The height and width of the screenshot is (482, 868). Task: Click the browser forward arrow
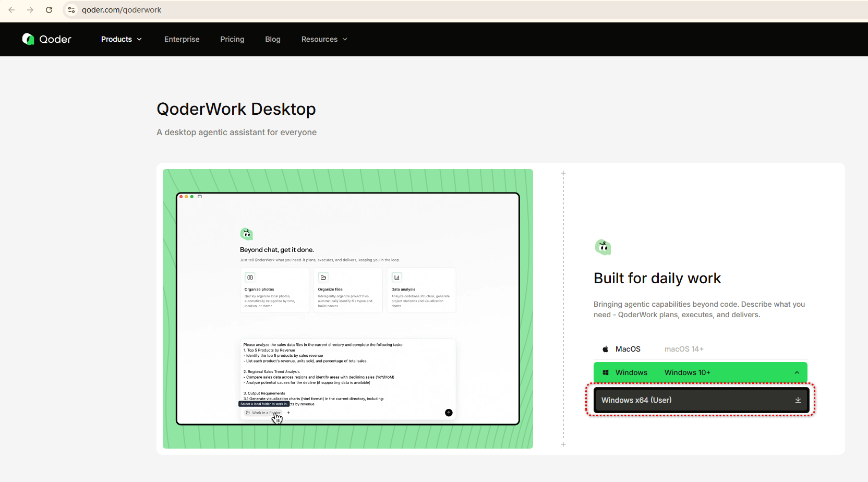30,10
